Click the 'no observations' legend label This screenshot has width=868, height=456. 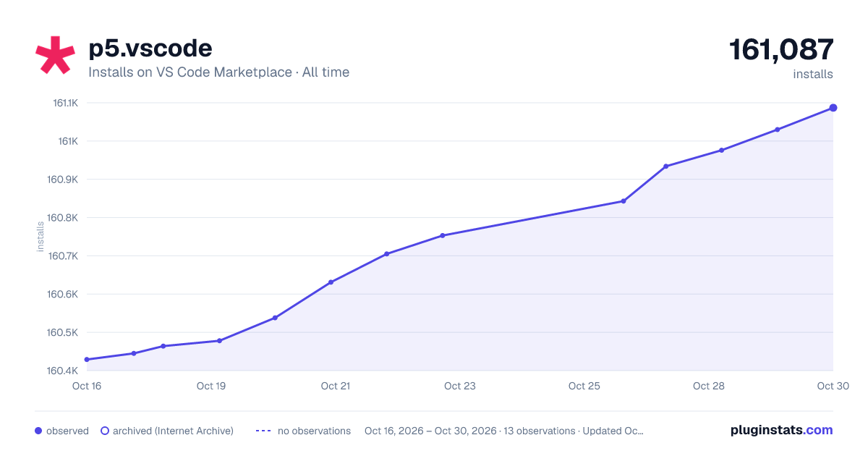click(x=314, y=431)
